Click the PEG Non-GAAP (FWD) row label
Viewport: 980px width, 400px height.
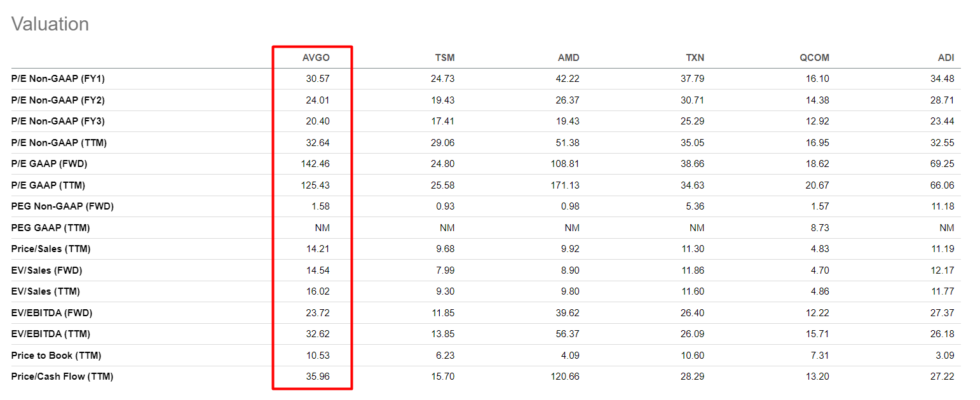62,206
